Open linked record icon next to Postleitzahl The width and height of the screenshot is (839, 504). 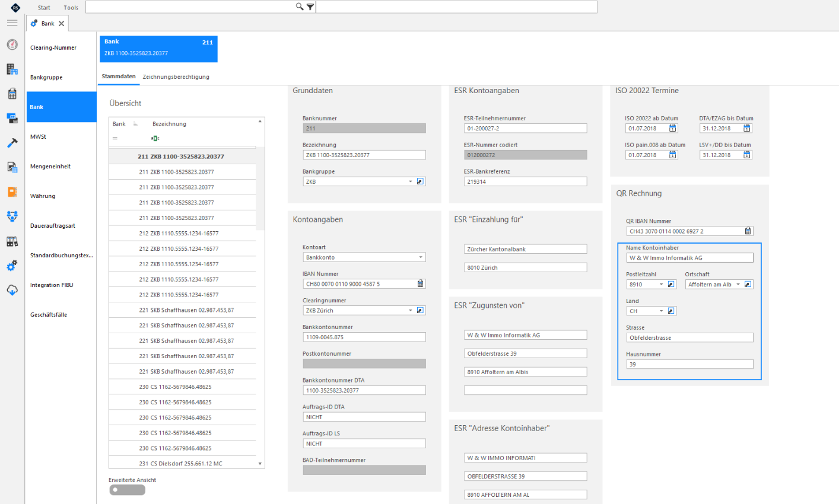(671, 284)
